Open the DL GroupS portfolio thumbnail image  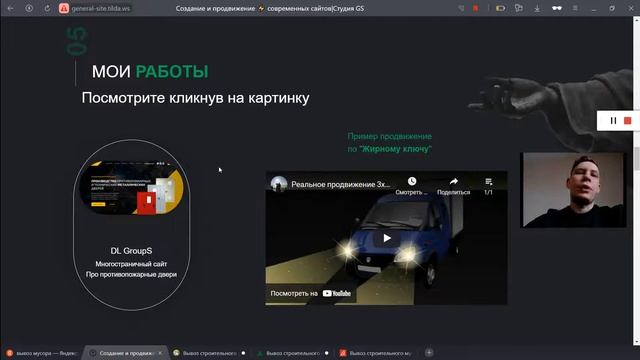(131, 188)
